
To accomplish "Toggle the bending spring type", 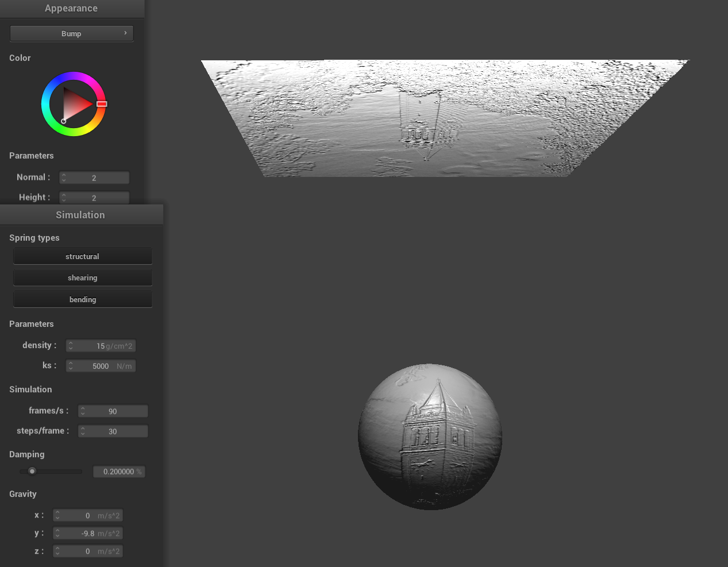I will (x=83, y=299).
